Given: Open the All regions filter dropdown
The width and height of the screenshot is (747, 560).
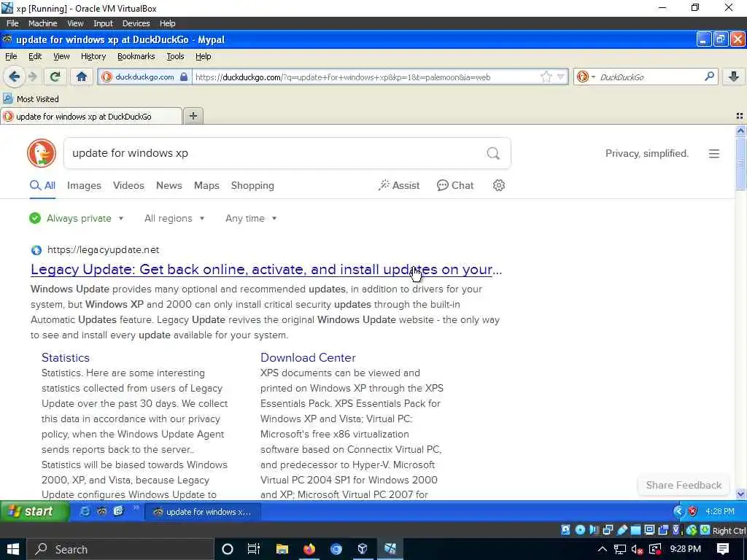Looking at the screenshot, I should (174, 218).
